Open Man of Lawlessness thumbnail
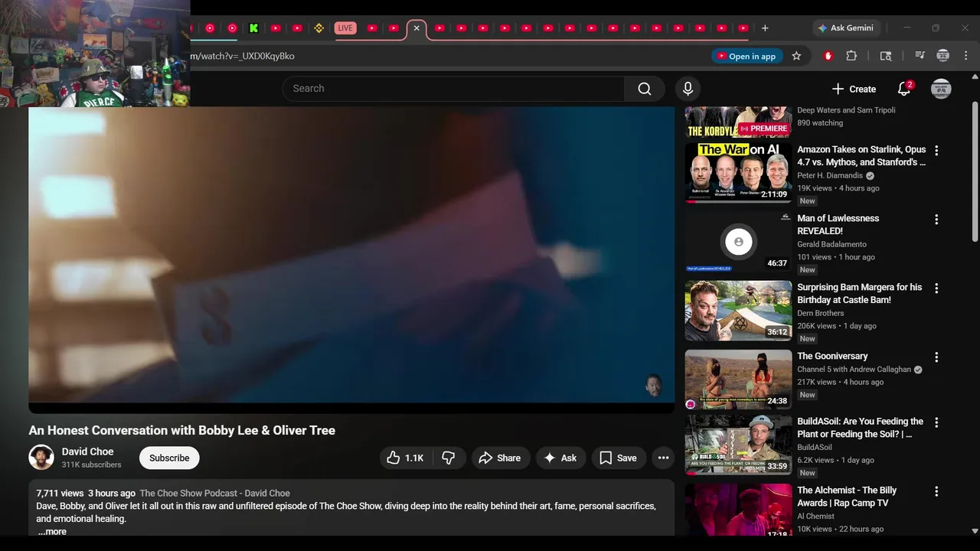This screenshot has height=551, width=980. click(738, 242)
